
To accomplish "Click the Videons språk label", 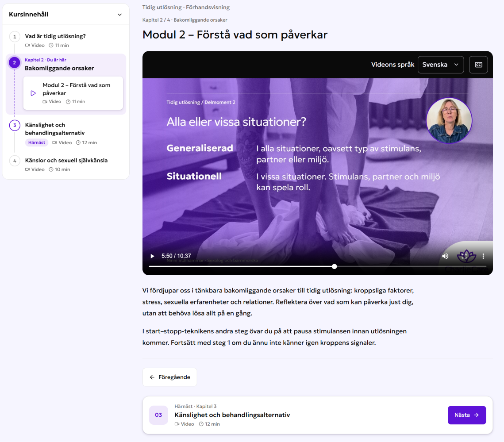I will click(392, 65).
